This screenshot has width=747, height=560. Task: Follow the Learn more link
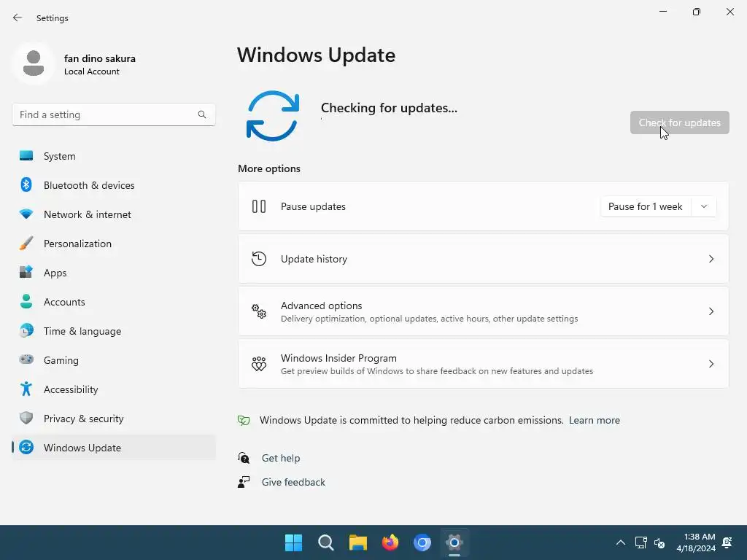(594, 420)
